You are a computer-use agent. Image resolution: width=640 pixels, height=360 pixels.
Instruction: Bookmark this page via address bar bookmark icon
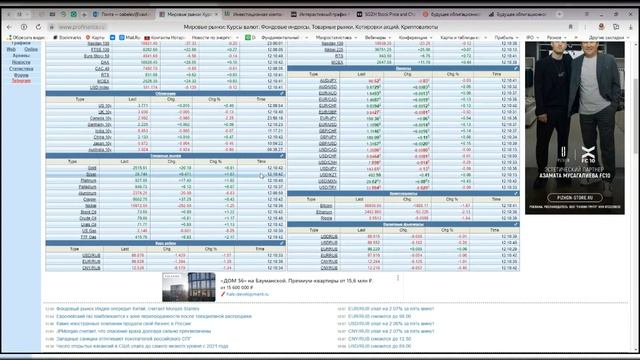(571, 27)
